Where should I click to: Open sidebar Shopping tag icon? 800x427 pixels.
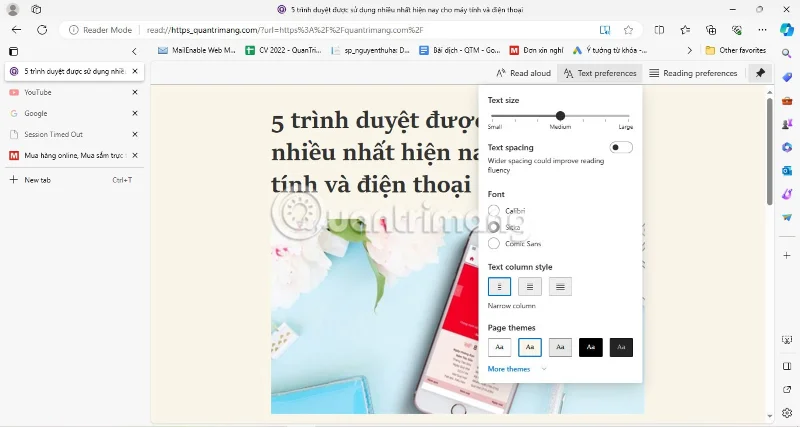(x=787, y=77)
